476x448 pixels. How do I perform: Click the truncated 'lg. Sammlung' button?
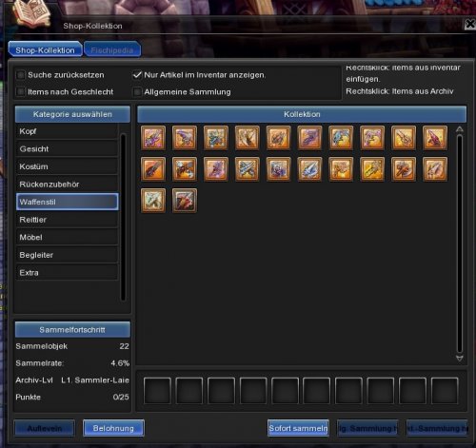coord(367,428)
